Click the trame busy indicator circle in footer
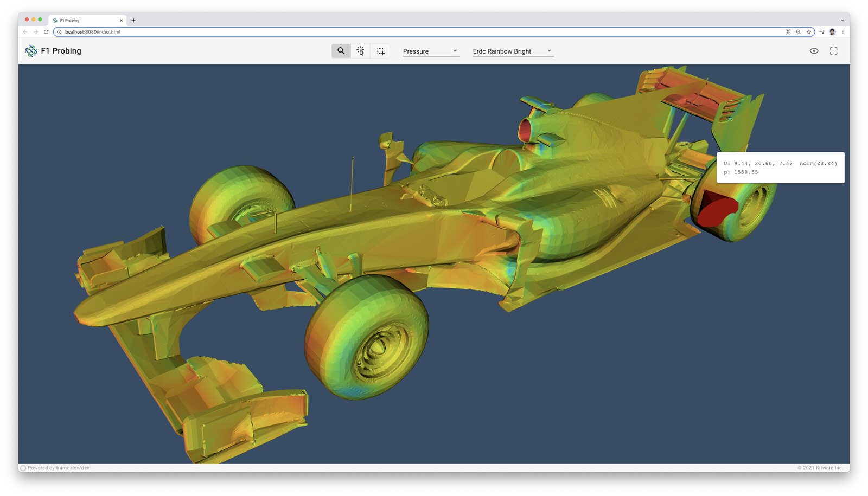 (x=23, y=468)
